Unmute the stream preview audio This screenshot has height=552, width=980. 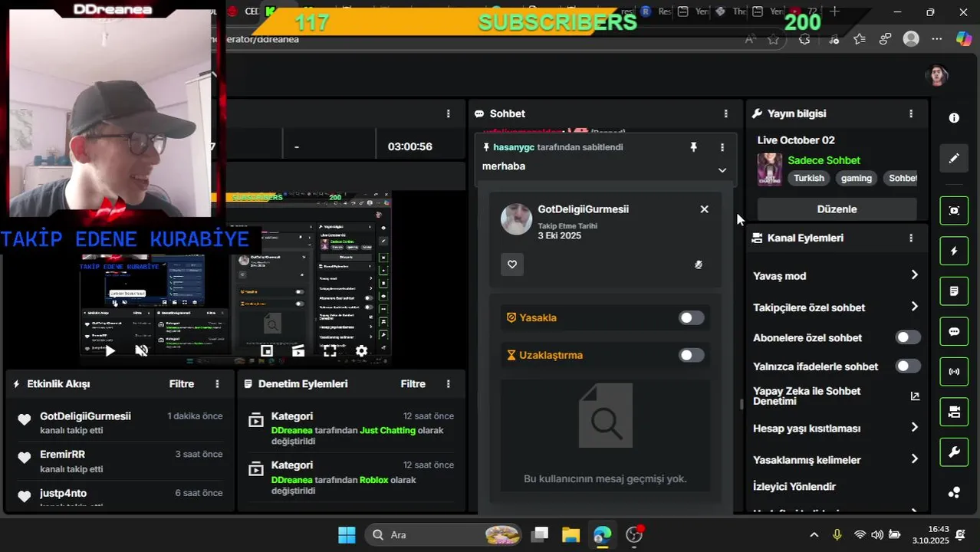click(142, 351)
